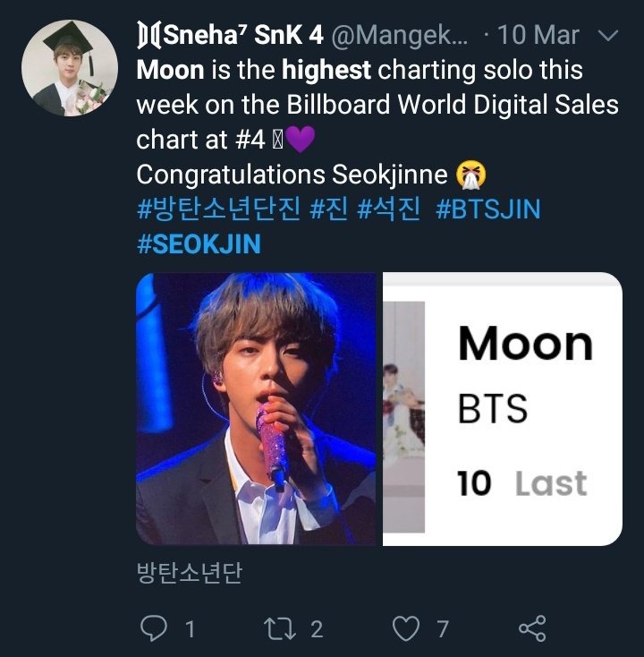Open the 방탄소년단 topic label
Image resolution: width=644 pixels, height=657 pixels.
[189, 572]
